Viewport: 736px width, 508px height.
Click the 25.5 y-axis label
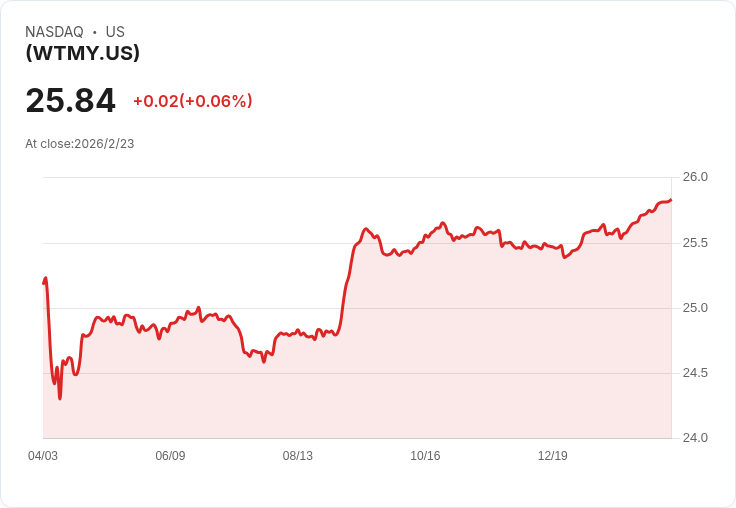click(x=694, y=243)
